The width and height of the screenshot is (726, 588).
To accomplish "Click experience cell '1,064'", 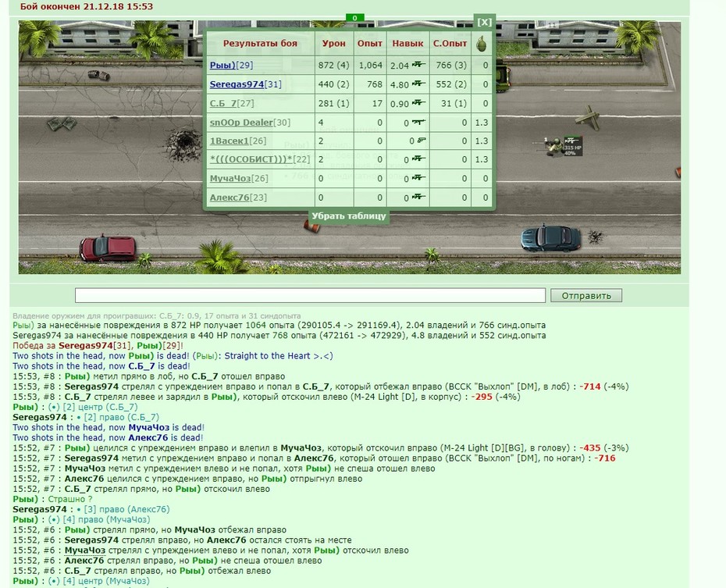I will coord(370,66).
